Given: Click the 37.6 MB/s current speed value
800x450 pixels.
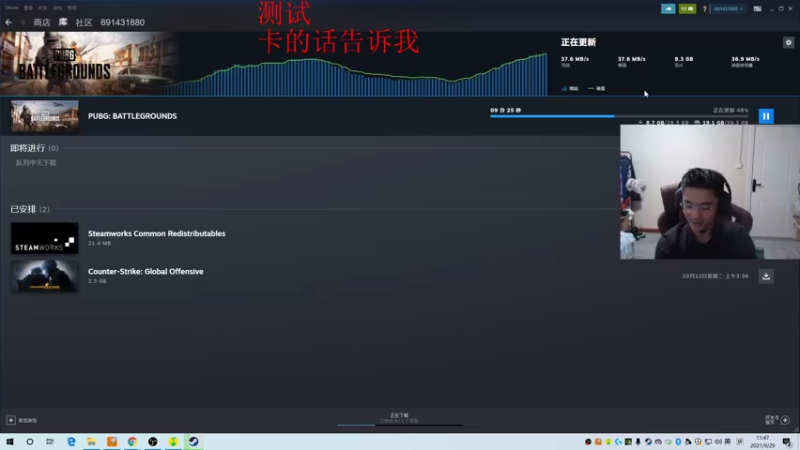Looking at the screenshot, I should [x=574, y=59].
